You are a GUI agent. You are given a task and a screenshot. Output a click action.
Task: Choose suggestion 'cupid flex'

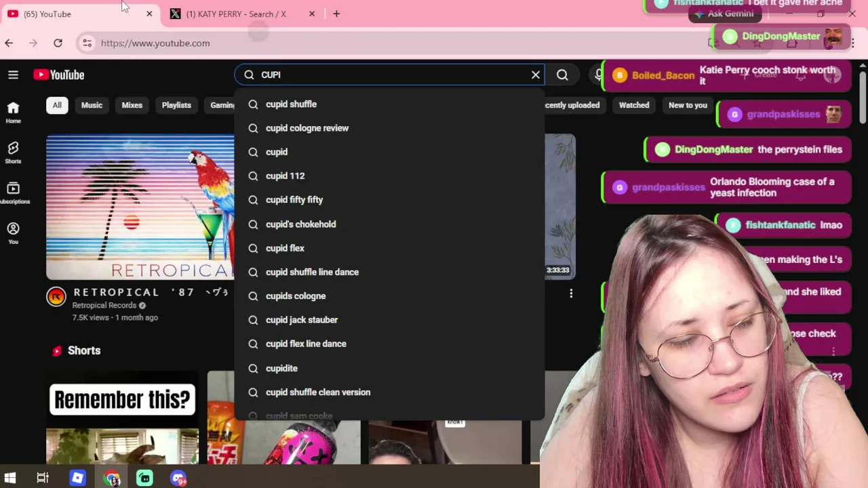(389, 248)
